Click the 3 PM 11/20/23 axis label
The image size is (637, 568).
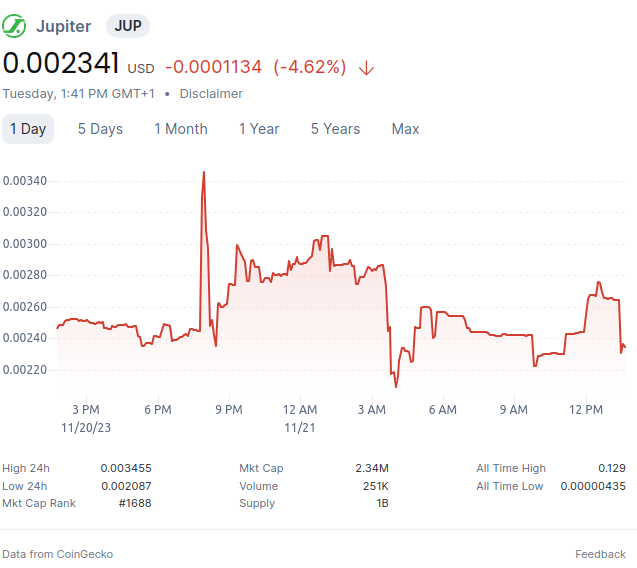pos(86,418)
